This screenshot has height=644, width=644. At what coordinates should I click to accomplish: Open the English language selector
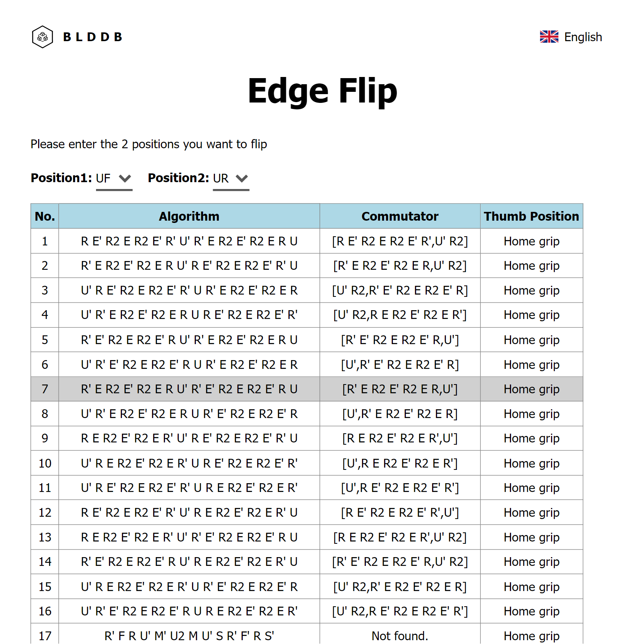tap(583, 37)
